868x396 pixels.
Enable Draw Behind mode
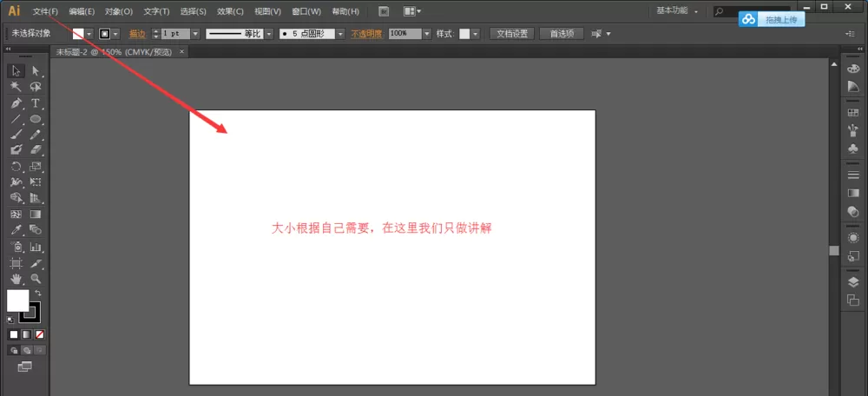(27, 350)
